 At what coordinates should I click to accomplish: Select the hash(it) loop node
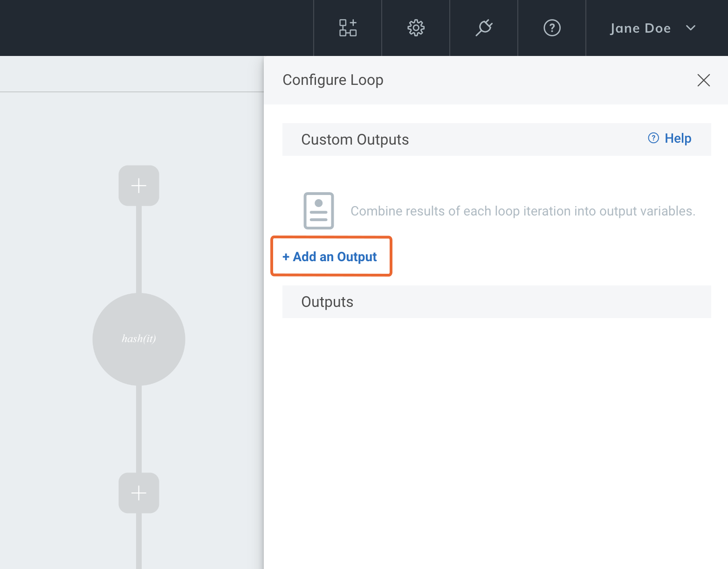point(139,339)
